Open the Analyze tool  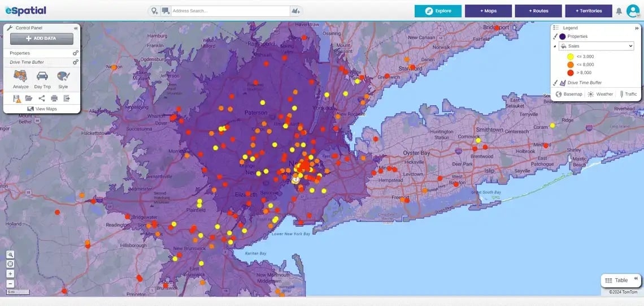tap(20, 79)
